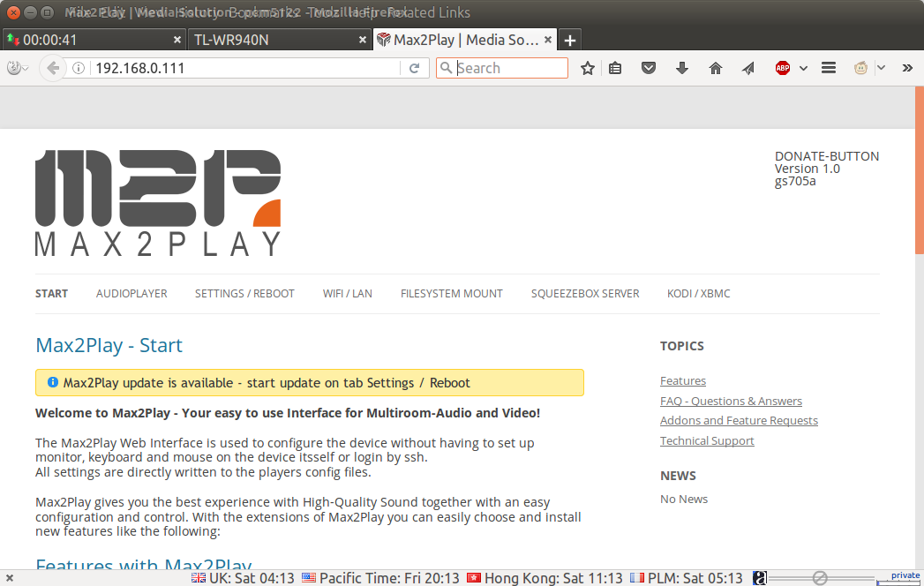Click the Max2Play M2P logo
The width and height of the screenshot is (924, 586).
click(158, 203)
